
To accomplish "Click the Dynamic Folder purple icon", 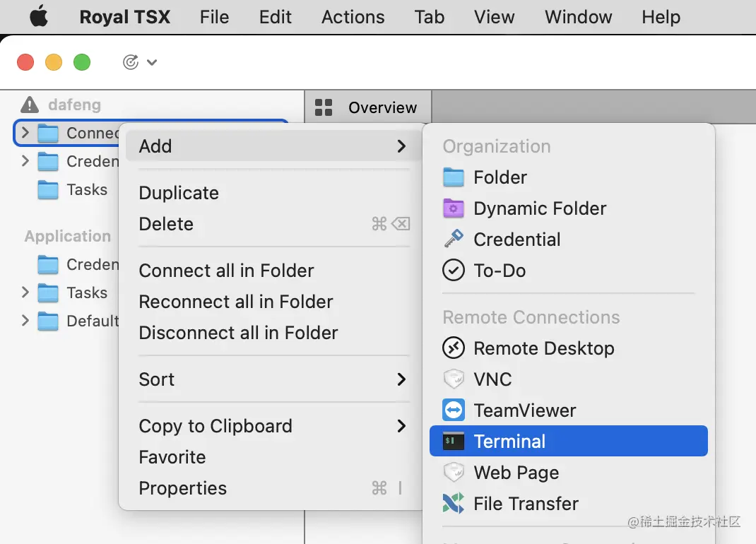I will (453, 208).
